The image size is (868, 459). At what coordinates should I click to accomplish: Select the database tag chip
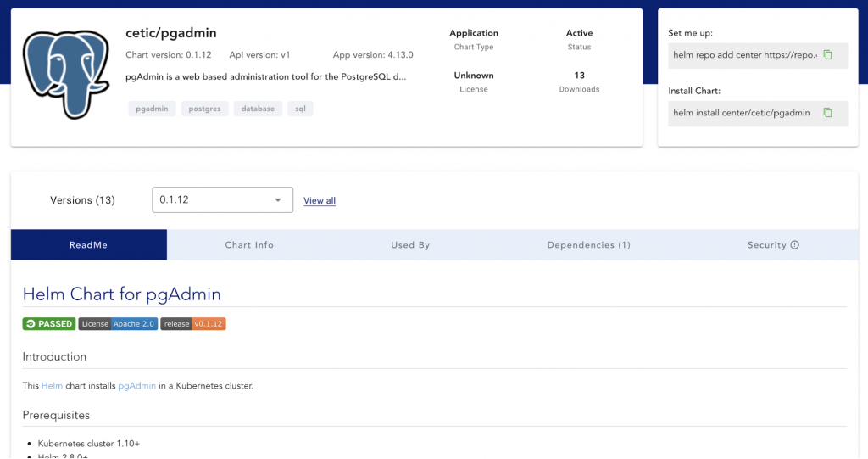258,109
